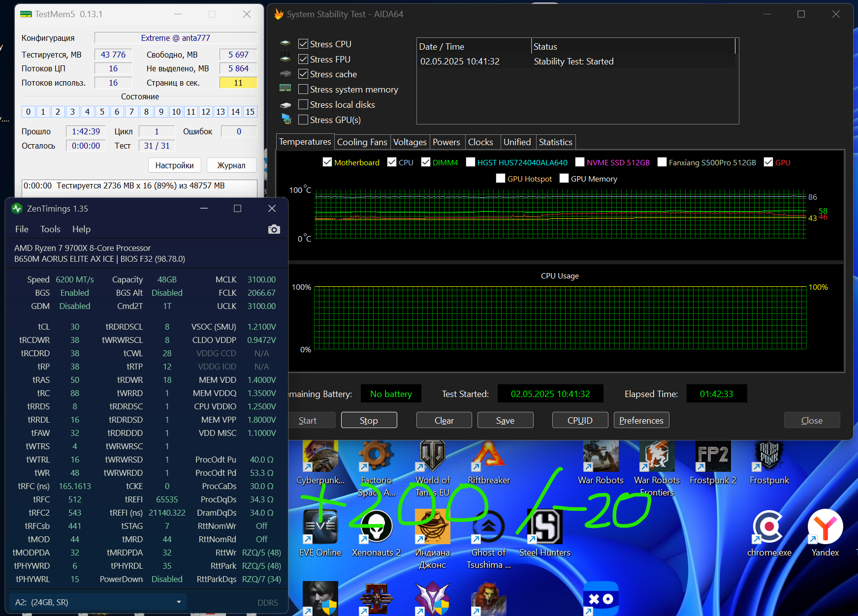Show the GPU Hotspot temperature line
This screenshot has height=616, width=858.
point(501,179)
